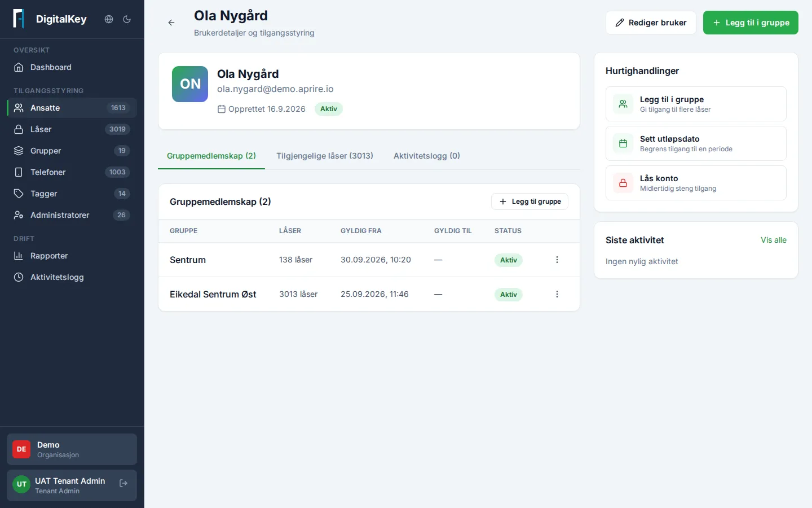Click the GRUPPE column header
This screenshot has width=812, height=508.
(x=184, y=231)
